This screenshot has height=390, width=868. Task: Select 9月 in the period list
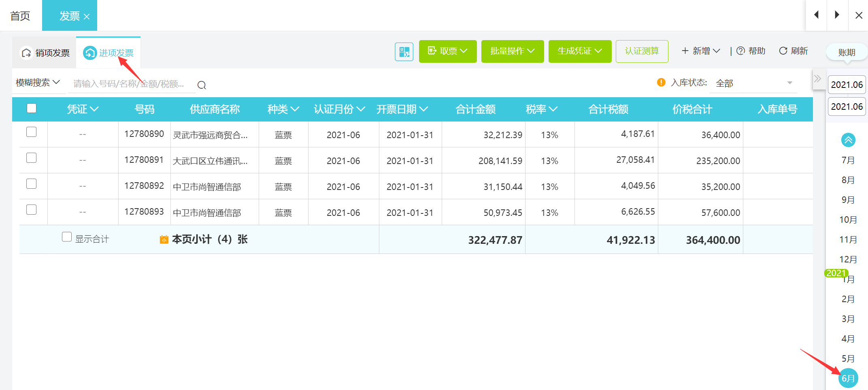(848, 200)
